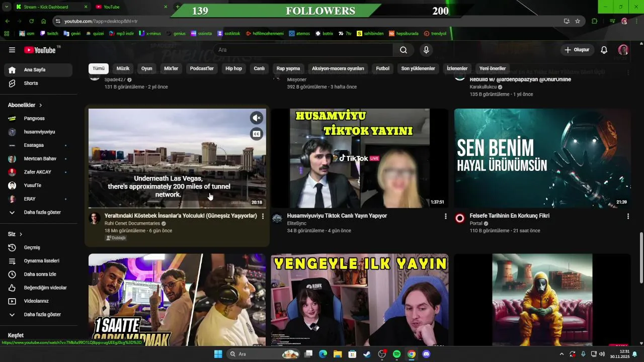Click the search magnifier button

tap(404, 50)
